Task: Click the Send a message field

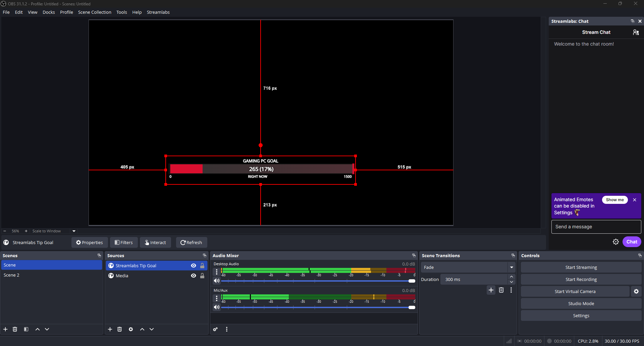Action: [x=596, y=227]
